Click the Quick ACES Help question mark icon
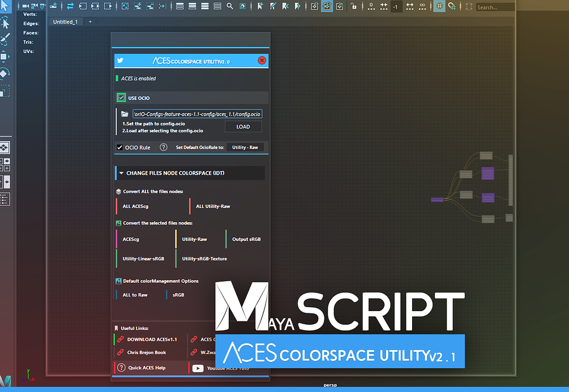The image size is (569, 392). (x=121, y=367)
